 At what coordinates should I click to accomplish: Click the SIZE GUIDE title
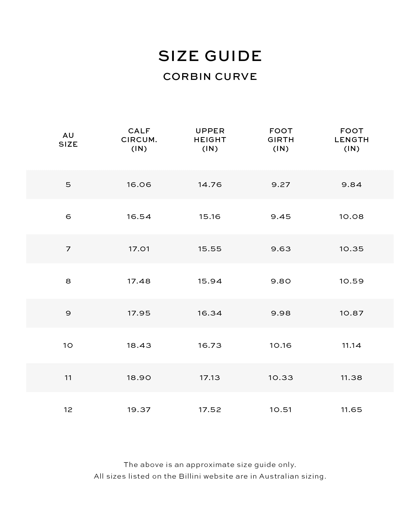210,56
